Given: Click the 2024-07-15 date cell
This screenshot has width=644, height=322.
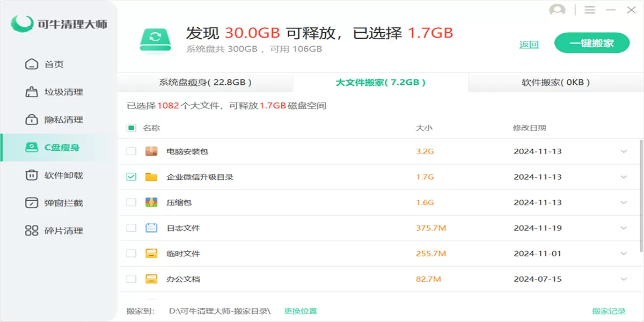Looking at the screenshot, I should [x=538, y=279].
